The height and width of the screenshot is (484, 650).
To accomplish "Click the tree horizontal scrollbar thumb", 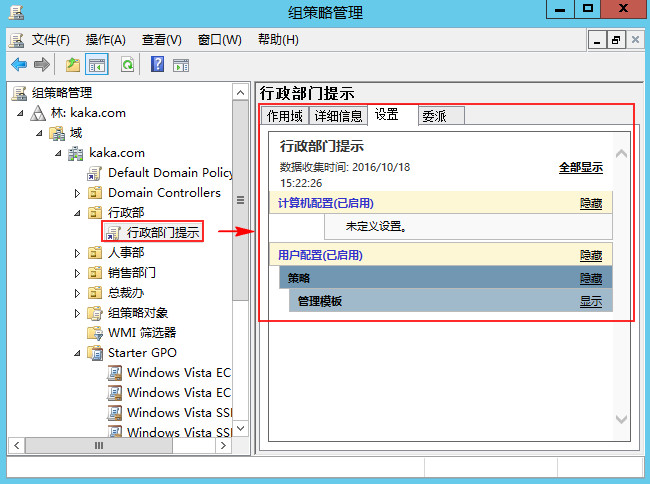I will pyautogui.click(x=99, y=445).
